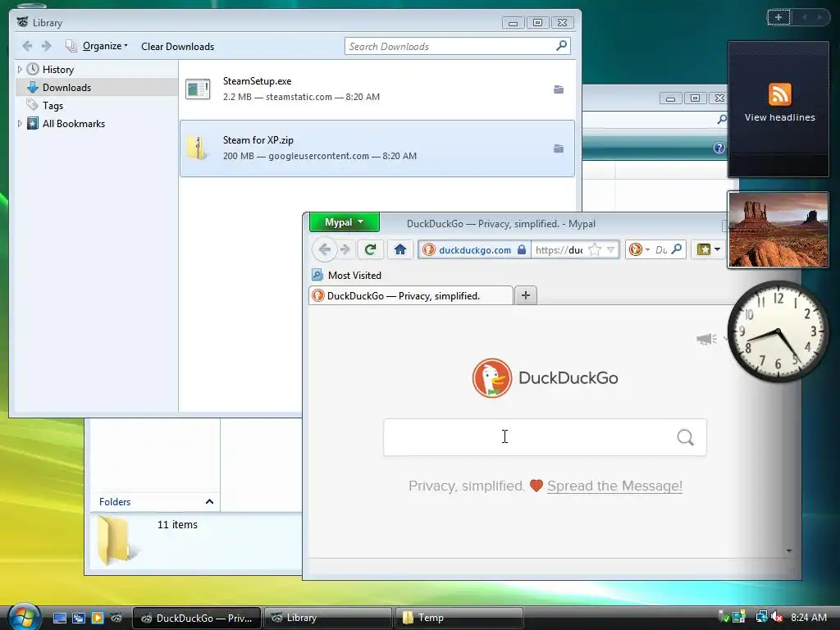Switch to Temp taskbar button
Image resolution: width=840 pixels, height=630 pixels.
[459, 618]
